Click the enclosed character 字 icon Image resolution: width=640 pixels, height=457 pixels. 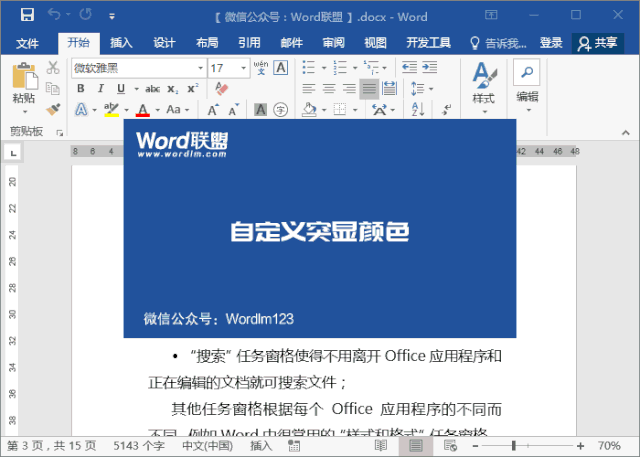click(280, 109)
